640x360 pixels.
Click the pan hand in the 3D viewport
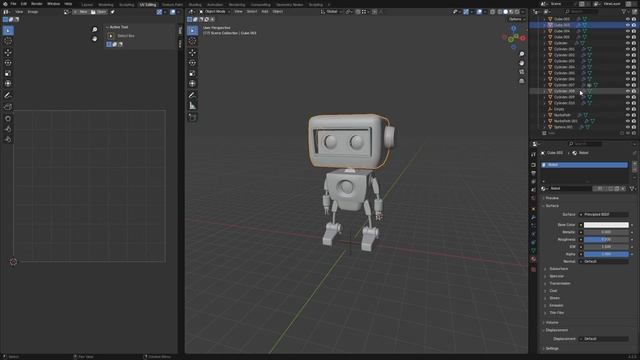522,63
